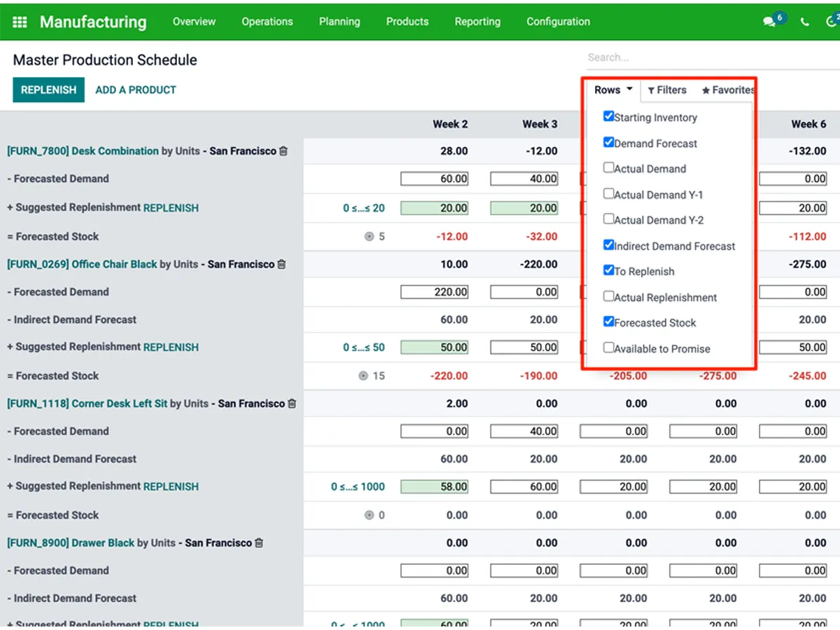The width and height of the screenshot is (840, 630).
Task: Click the safety stock target icon showing 0
Action: tap(369, 515)
